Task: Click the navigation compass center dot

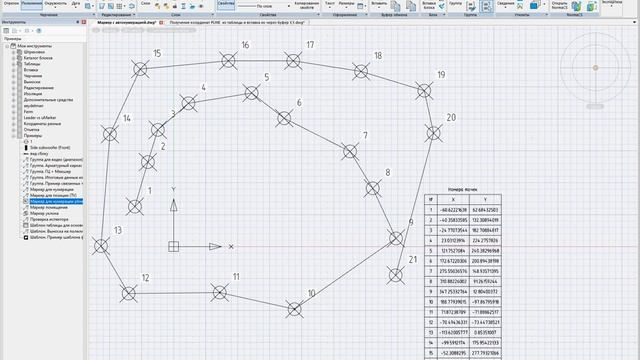Action: (595, 68)
